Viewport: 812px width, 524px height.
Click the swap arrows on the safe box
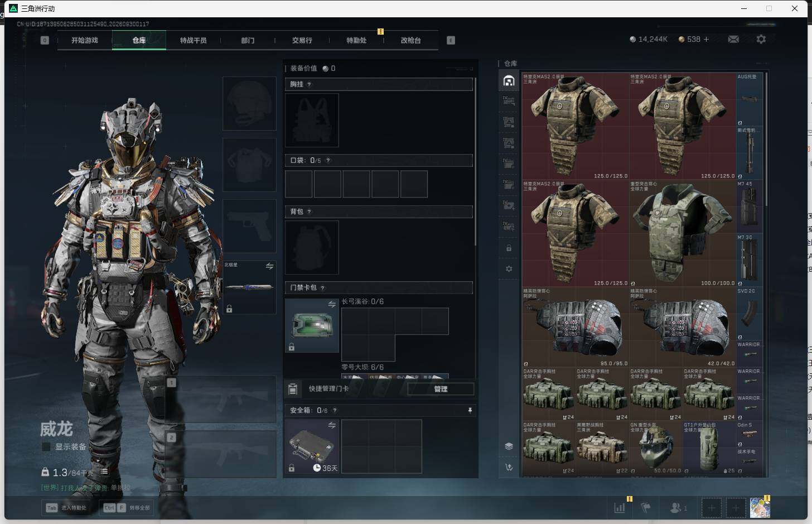point(332,425)
